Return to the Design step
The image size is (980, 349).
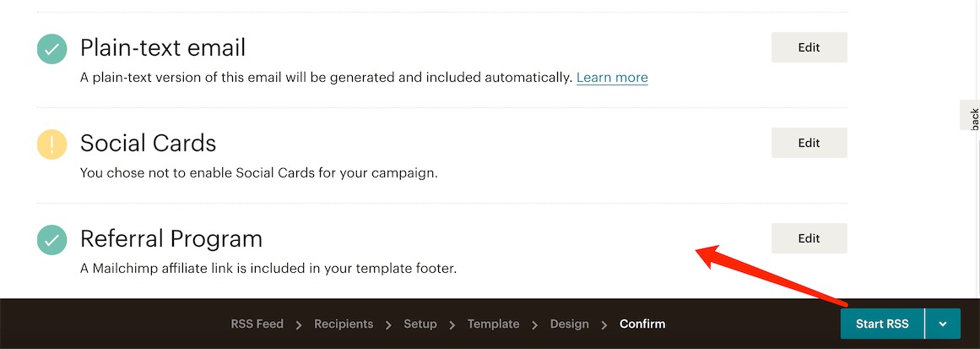(x=570, y=324)
